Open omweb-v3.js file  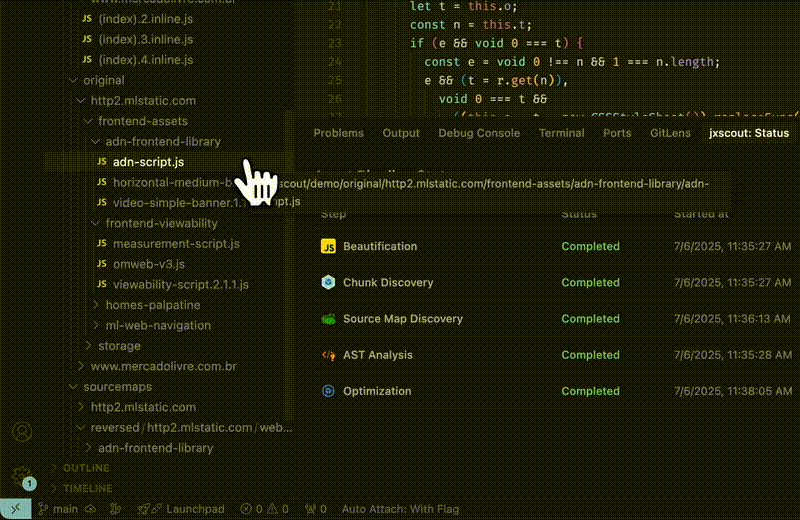pos(148,264)
